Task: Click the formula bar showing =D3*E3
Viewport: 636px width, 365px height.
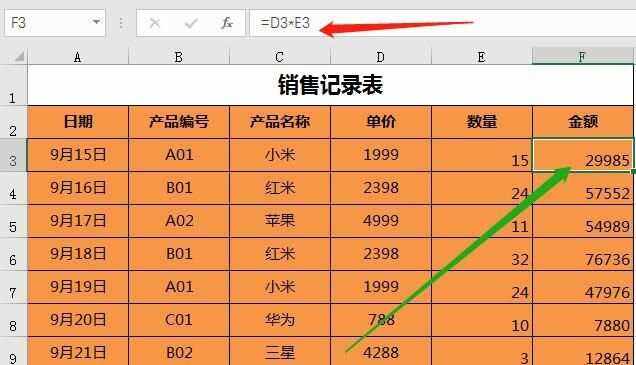Action: [443, 23]
